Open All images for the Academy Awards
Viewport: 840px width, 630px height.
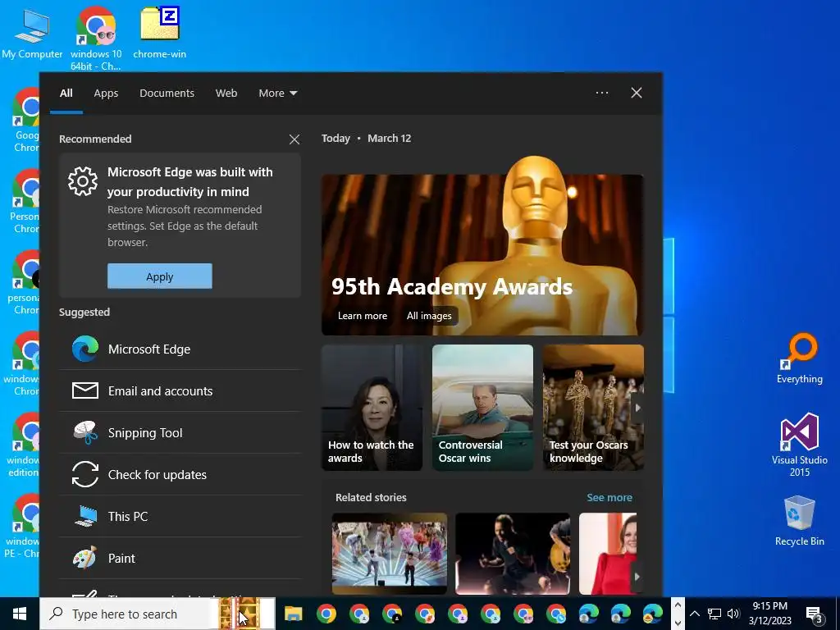(x=429, y=316)
